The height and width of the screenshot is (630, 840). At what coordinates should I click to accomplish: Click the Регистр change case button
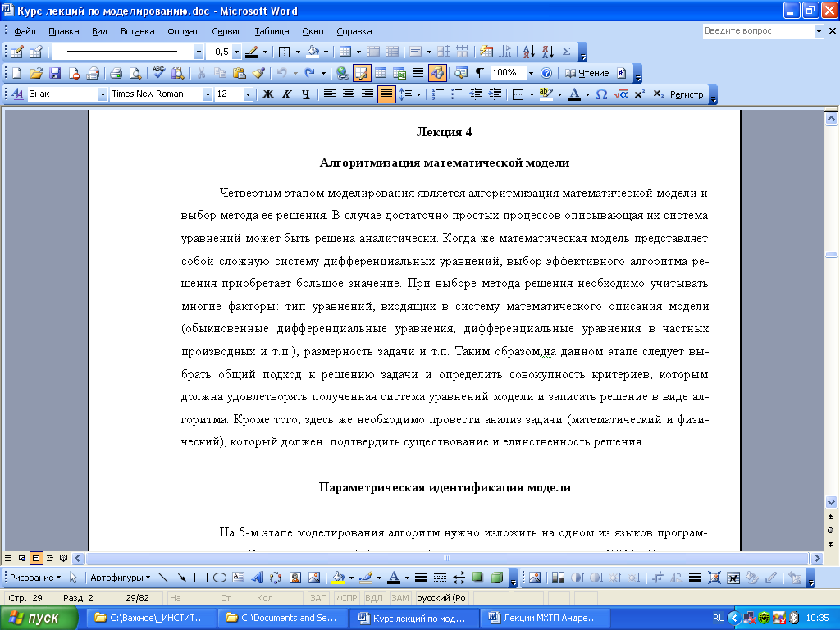(x=687, y=94)
